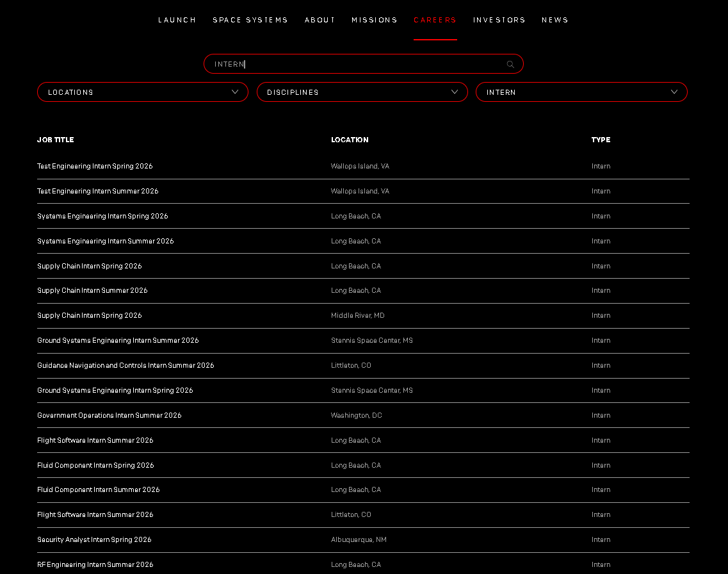
Task: Click the Type column header
Action: pyautogui.click(x=601, y=140)
